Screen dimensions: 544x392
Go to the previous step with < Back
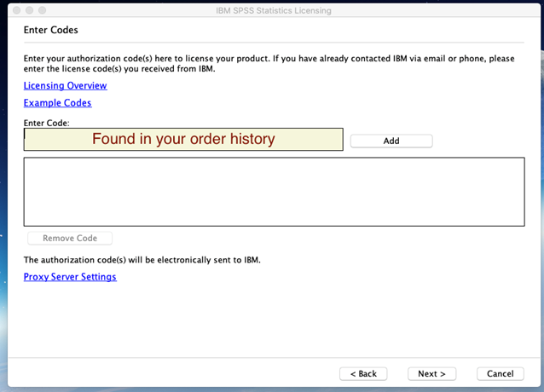tap(363, 373)
